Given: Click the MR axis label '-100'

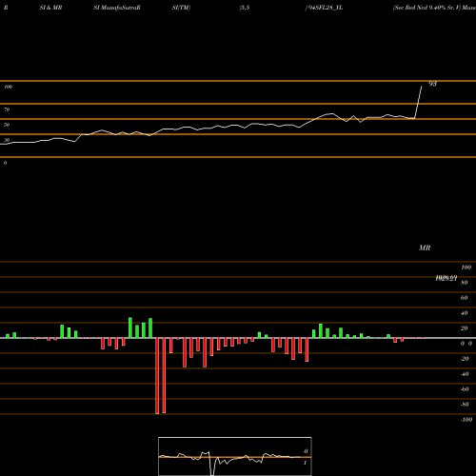Looking at the screenshot, I should point(466,420).
